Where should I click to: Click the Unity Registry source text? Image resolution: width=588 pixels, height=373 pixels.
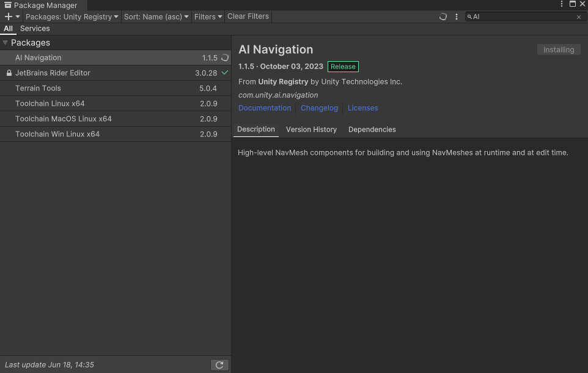(x=283, y=82)
